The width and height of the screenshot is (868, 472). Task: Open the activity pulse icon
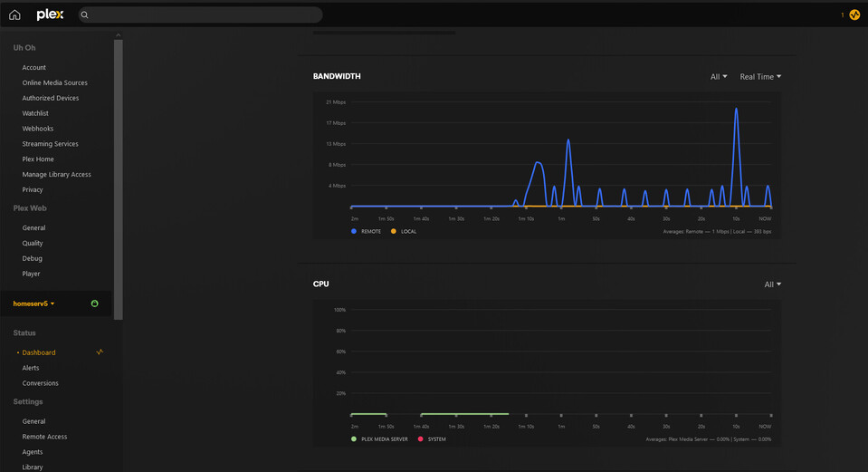854,15
